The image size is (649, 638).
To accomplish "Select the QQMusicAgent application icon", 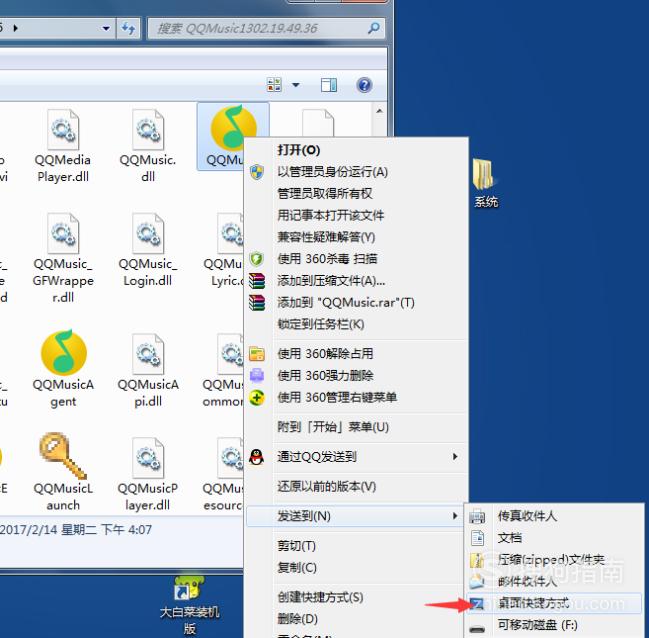I will click(x=63, y=352).
